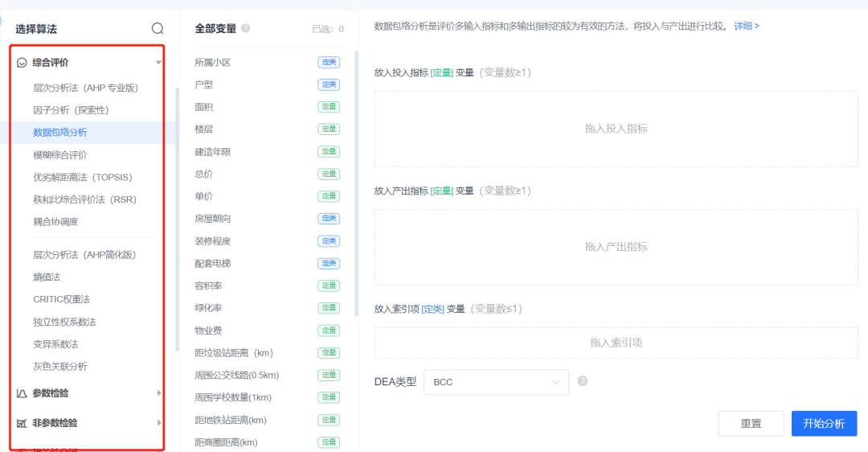Click the 定类 tag beside 所属小区

coord(329,62)
